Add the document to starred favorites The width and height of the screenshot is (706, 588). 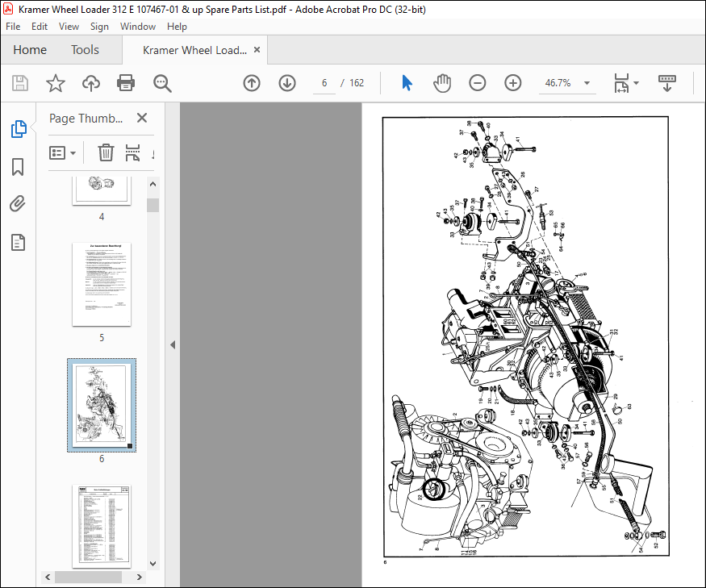tap(56, 83)
